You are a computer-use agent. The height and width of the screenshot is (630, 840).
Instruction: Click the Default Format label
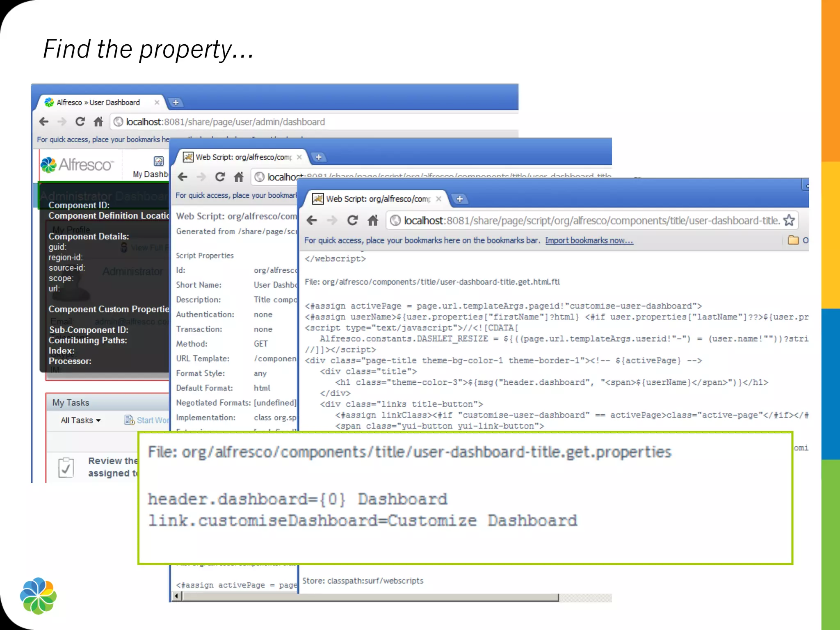204,388
